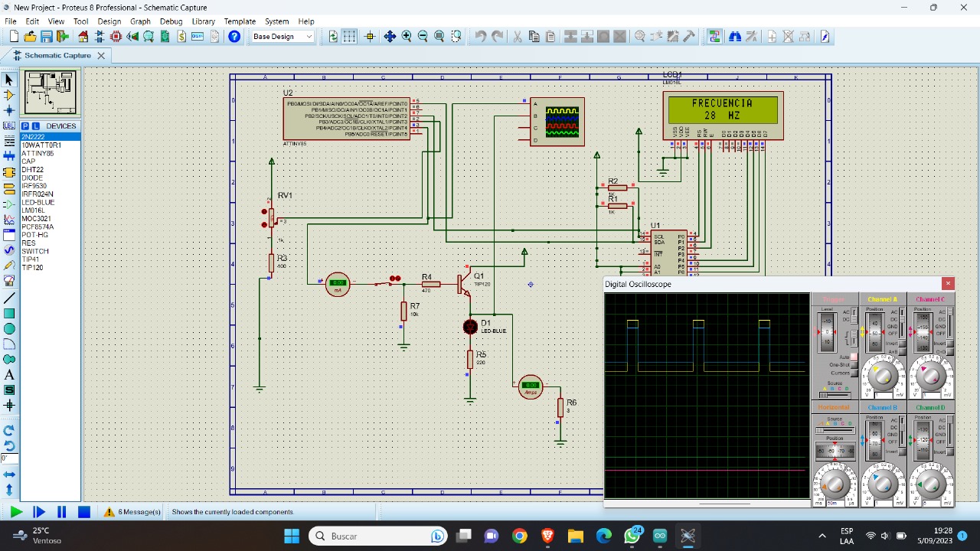Select ATTINY85 in the devices list

(x=38, y=153)
